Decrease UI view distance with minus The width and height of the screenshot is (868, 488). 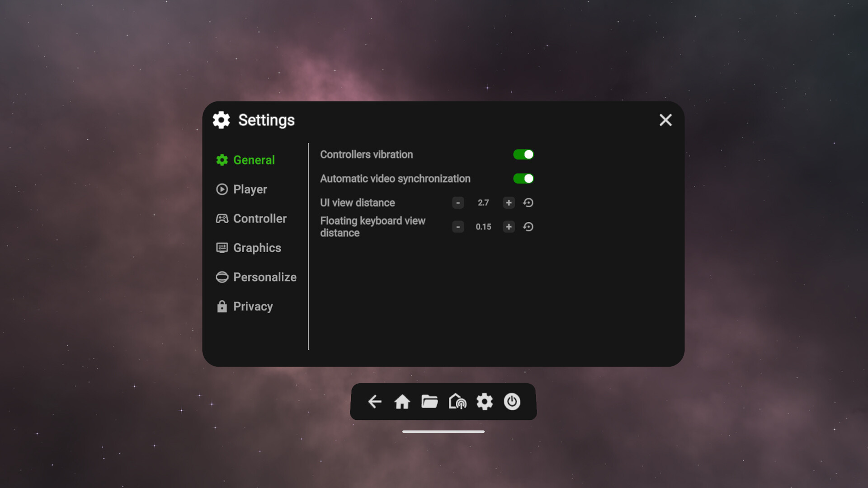[x=458, y=203]
